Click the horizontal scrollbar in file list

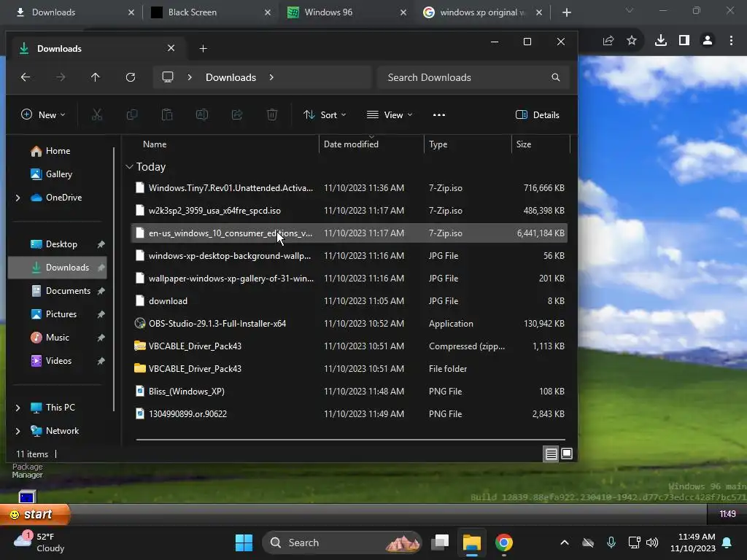tap(351, 440)
